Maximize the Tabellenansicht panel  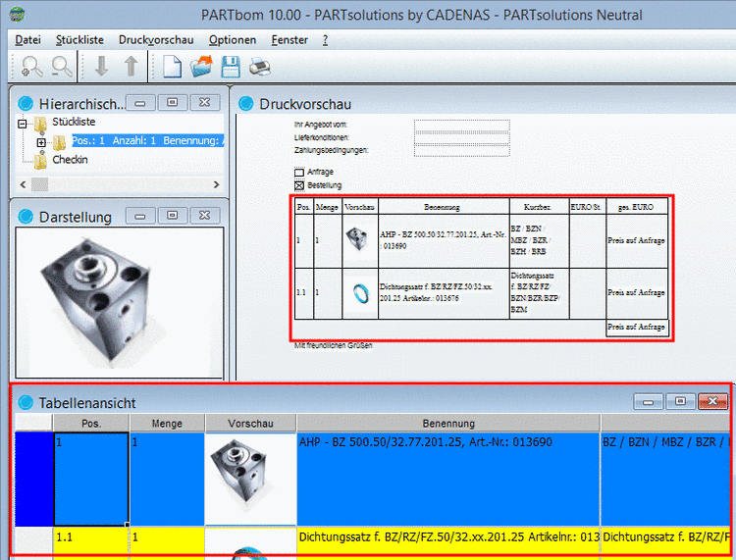680,401
